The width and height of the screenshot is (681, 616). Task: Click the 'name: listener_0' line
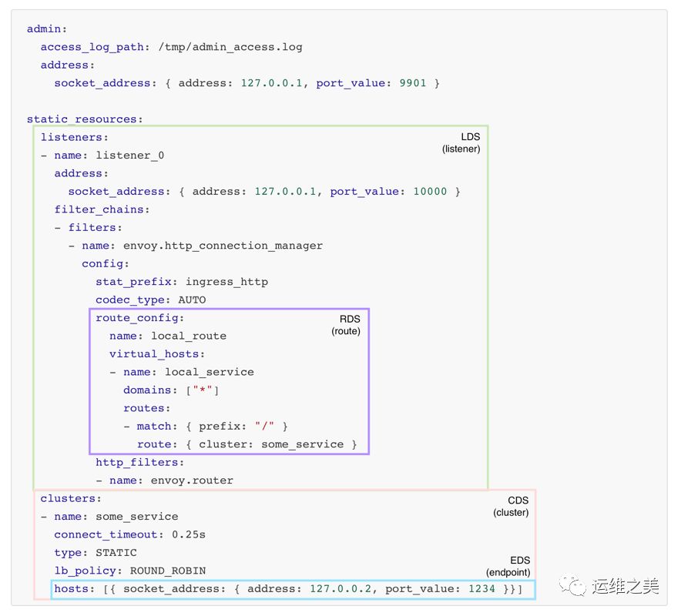(109, 156)
